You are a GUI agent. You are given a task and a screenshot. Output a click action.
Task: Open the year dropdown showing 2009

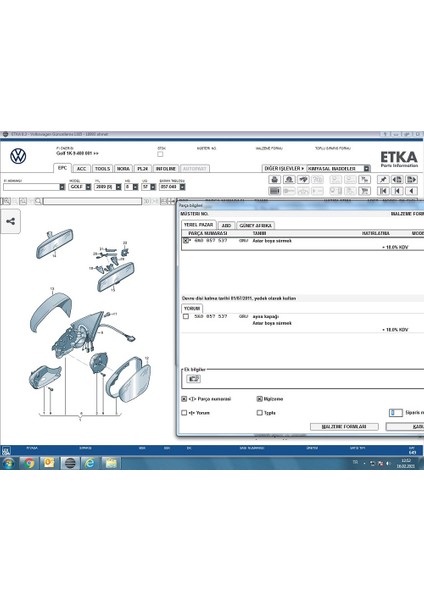pyautogui.click(x=108, y=187)
